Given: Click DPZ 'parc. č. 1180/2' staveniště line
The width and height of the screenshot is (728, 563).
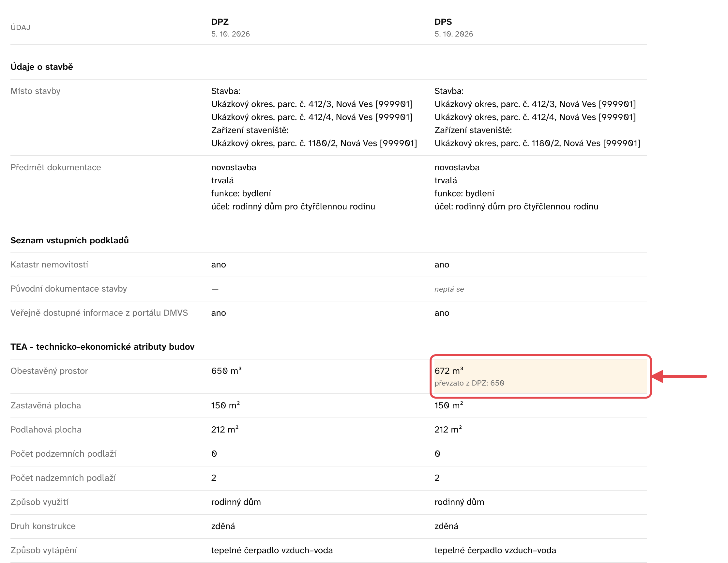Looking at the screenshot, I should pos(314,143).
